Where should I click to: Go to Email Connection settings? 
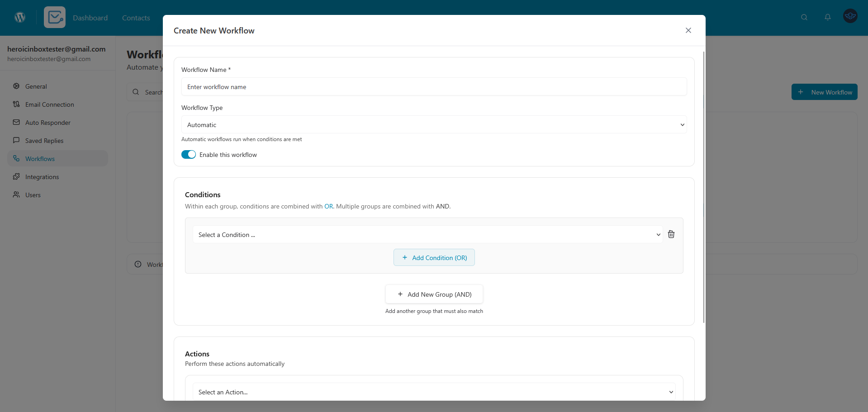49,104
